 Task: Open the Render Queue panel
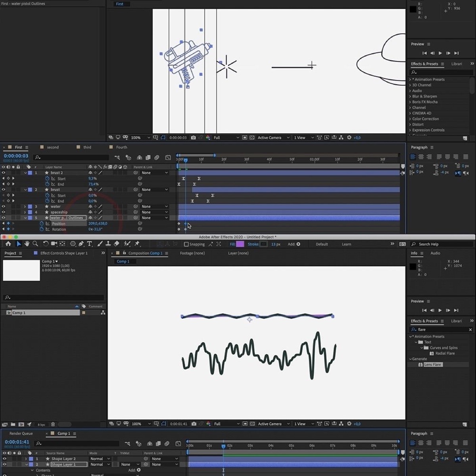(21, 433)
